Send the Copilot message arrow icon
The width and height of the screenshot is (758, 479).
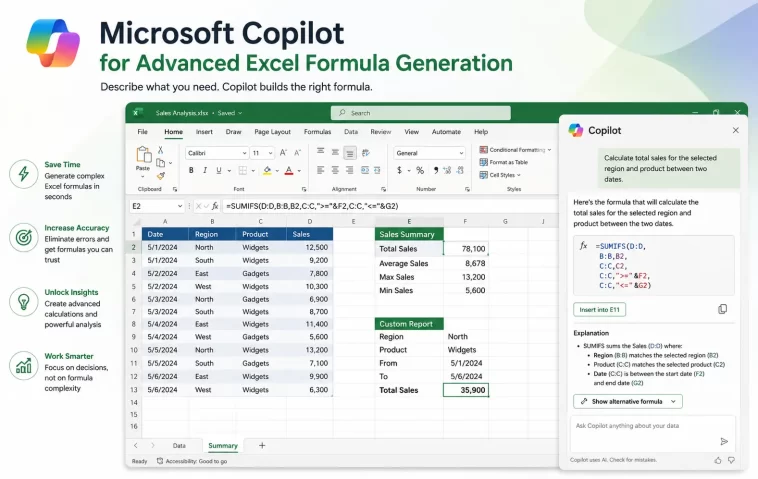pyautogui.click(x=724, y=441)
